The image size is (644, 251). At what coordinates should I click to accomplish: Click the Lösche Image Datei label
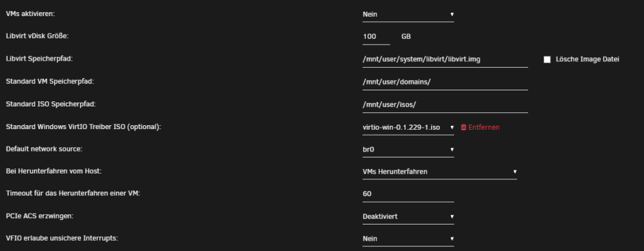(587, 59)
